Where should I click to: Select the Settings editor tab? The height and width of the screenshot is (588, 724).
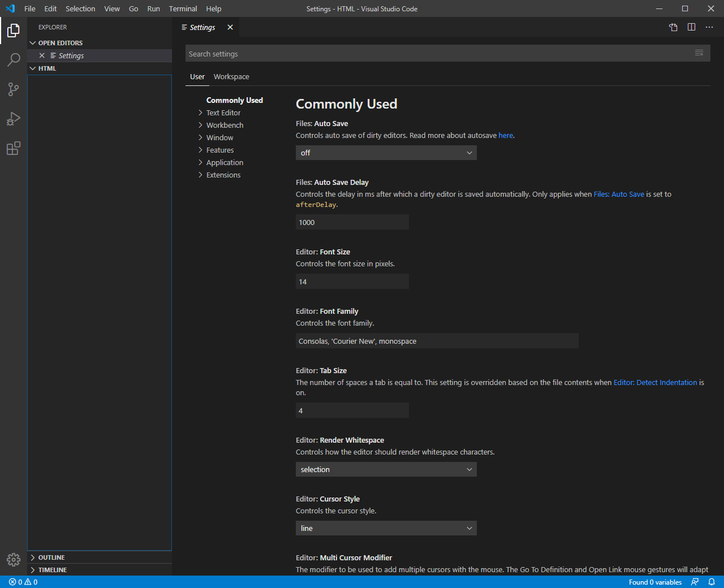tap(202, 27)
